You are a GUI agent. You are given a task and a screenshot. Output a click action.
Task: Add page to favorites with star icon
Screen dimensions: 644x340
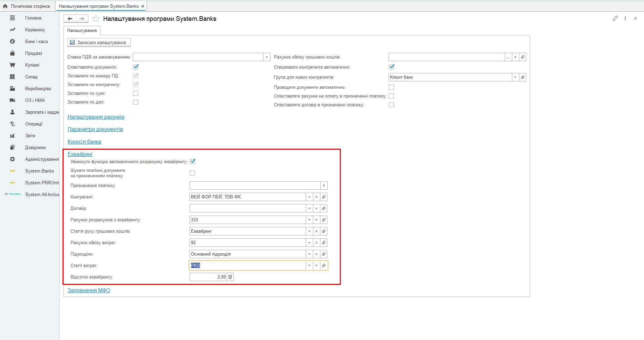click(96, 19)
